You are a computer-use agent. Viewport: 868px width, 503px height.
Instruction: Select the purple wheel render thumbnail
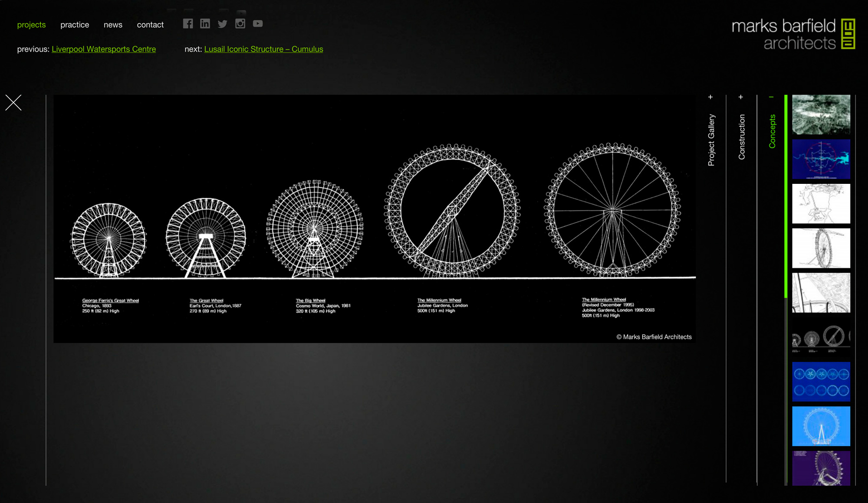821,468
